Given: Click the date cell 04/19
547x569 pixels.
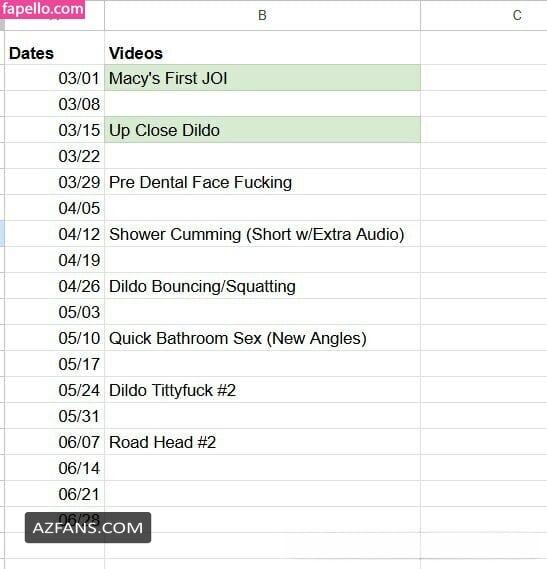Looking at the screenshot, I should (x=54, y=260).
